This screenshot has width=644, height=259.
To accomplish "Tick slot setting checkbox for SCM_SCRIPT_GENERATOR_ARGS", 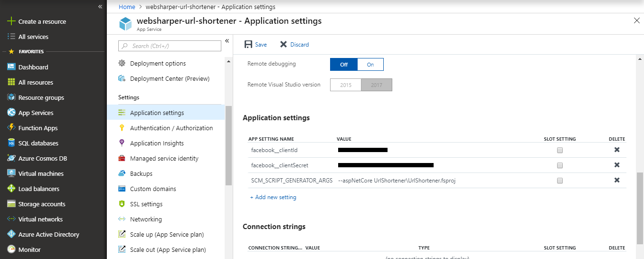I will pyautogui.click(x=560, y=181).
